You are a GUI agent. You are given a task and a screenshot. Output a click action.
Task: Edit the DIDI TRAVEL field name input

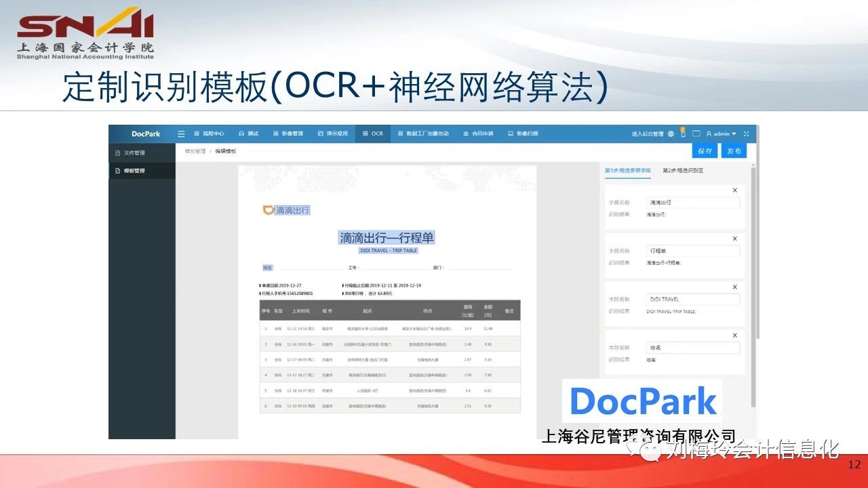point(692,299)
